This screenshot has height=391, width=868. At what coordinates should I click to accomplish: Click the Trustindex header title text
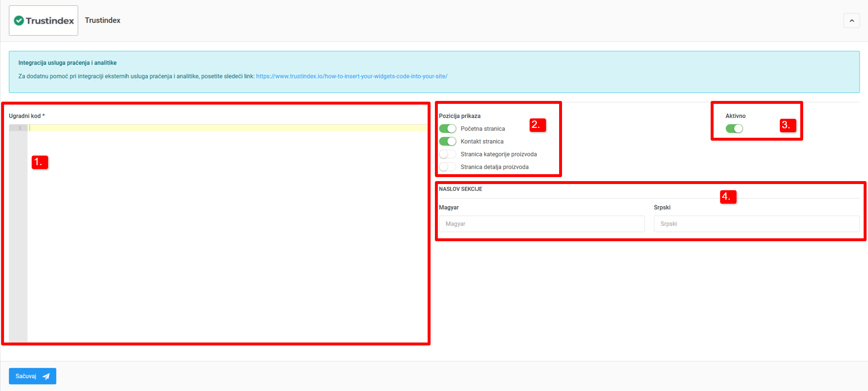point(102,20)
